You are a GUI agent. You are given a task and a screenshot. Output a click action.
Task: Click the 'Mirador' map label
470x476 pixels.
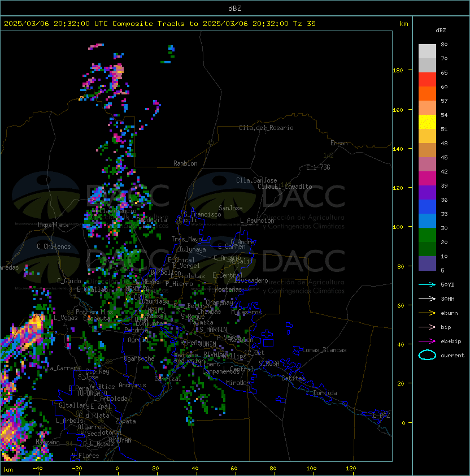tap(238, 383)
